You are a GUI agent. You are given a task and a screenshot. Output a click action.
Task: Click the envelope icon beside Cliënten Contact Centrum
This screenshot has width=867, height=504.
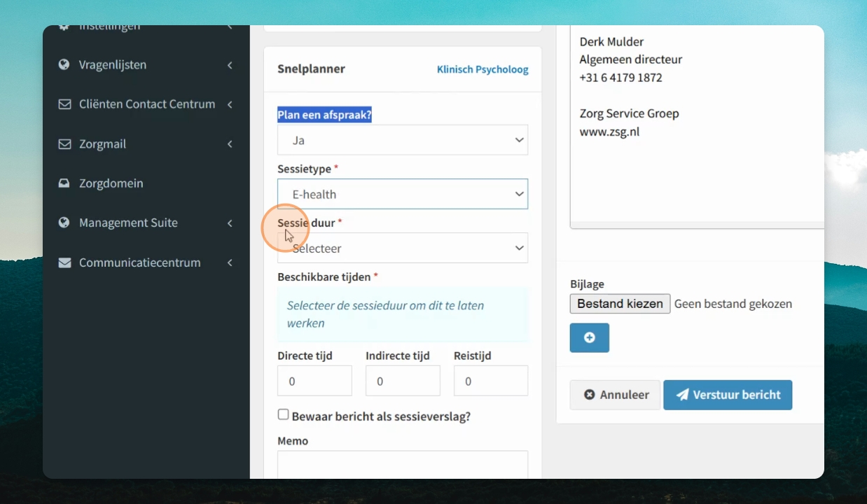click(x=64, y=104)
